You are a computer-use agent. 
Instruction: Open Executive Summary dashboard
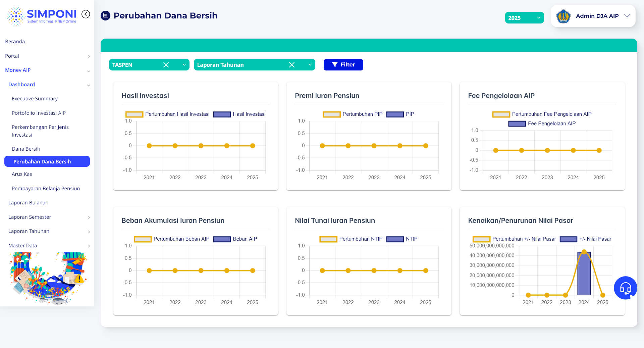point(35,99)
